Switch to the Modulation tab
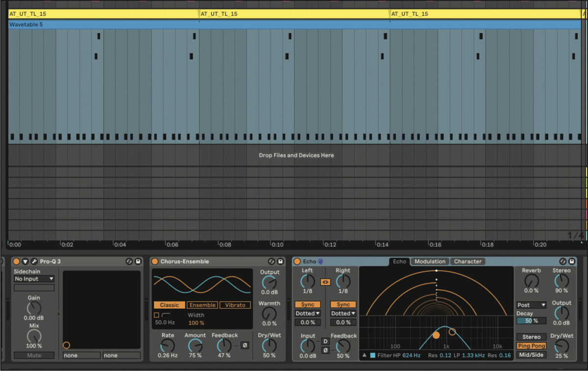This screenshot has height=371, width=588. [x=430, y=261]
